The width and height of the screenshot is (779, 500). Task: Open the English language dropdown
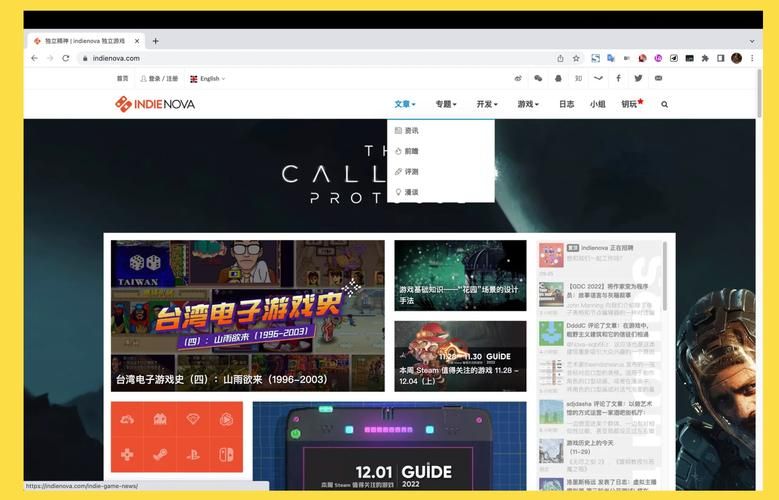click(208, 79)
